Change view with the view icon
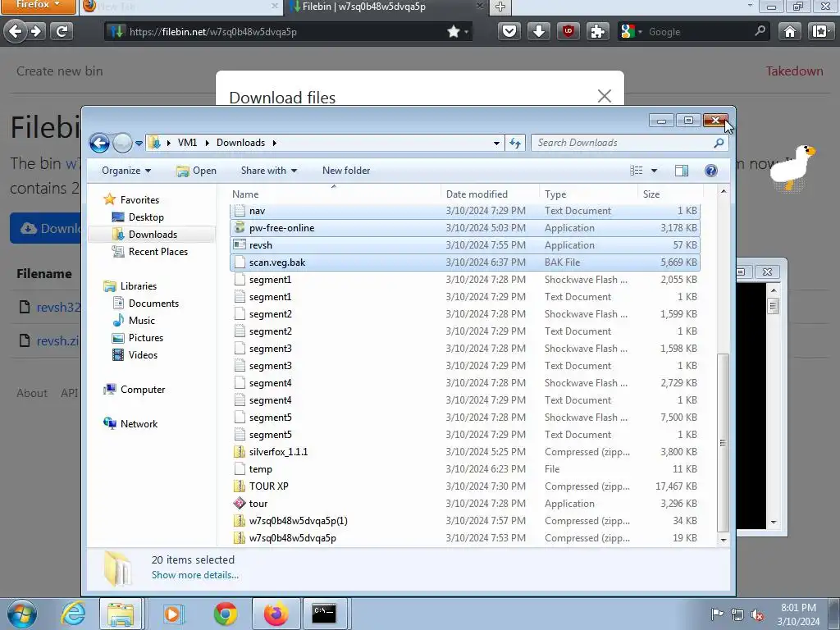This screenshot has width=840, height=630. click(x=637, y=171)
